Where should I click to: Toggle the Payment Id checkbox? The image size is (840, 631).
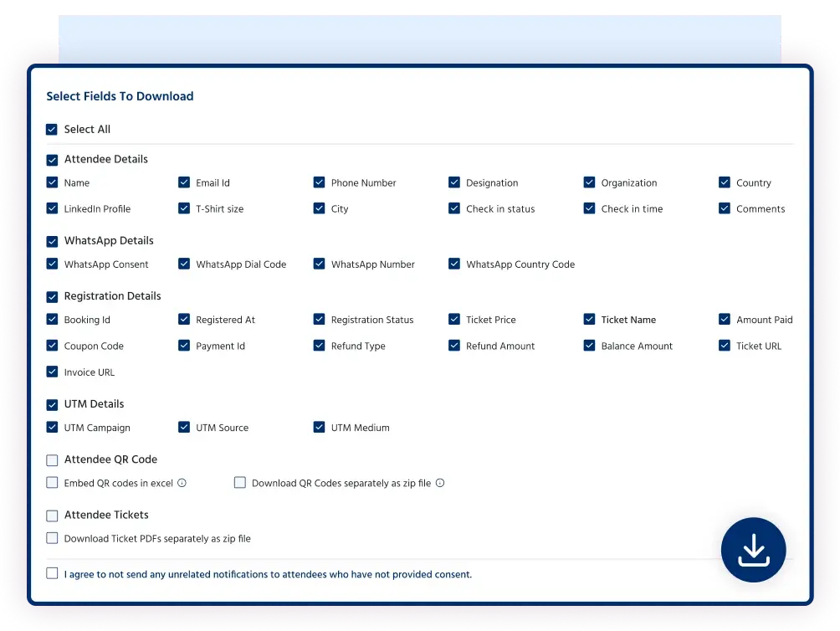(x=184, y=345)
